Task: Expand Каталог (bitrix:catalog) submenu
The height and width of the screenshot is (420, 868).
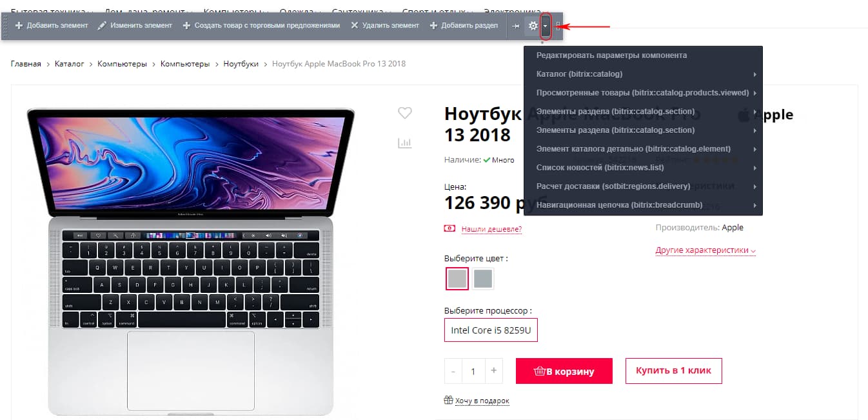Action: point(644,74)
